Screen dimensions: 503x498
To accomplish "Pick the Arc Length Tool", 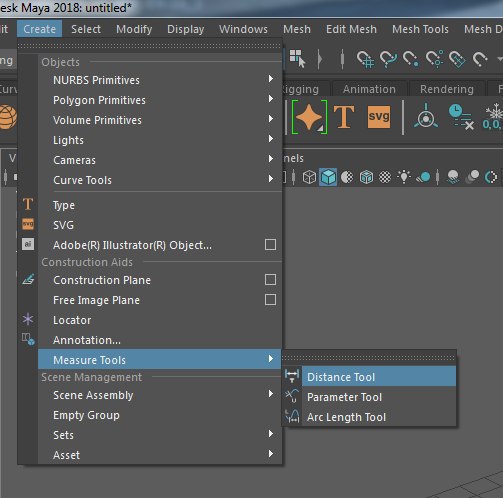I will tap(379, 417).
